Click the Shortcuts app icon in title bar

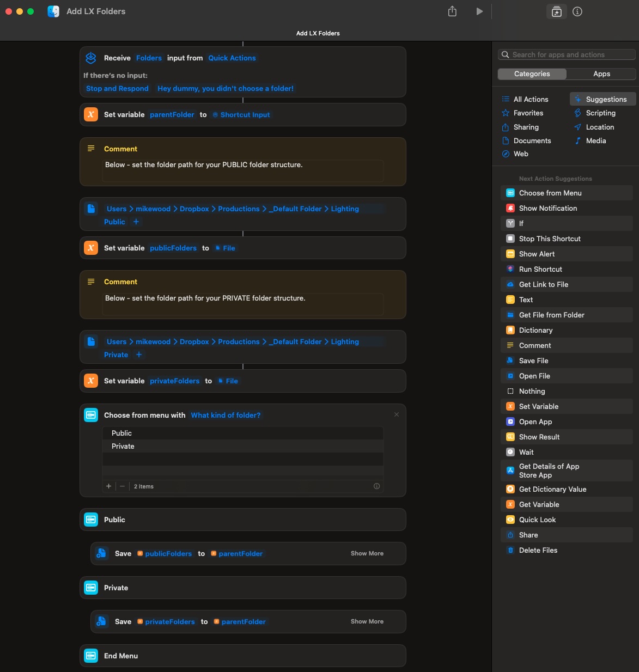(53, 11)
